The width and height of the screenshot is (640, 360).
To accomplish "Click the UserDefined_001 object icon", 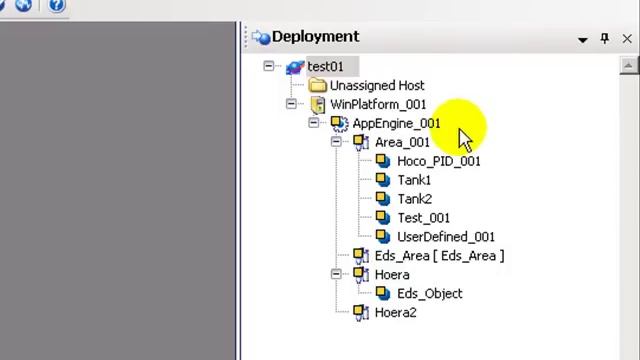I will (383, 236).
